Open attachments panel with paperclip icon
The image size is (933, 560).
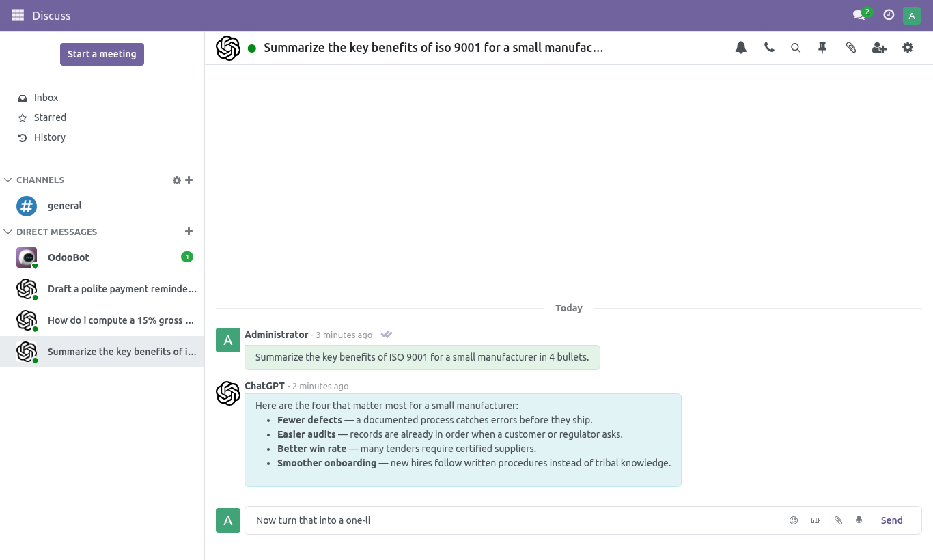pos(851,48)
